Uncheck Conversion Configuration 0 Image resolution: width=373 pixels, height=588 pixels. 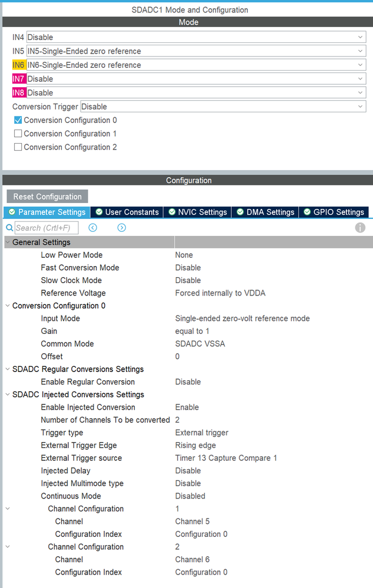[18, 120]
